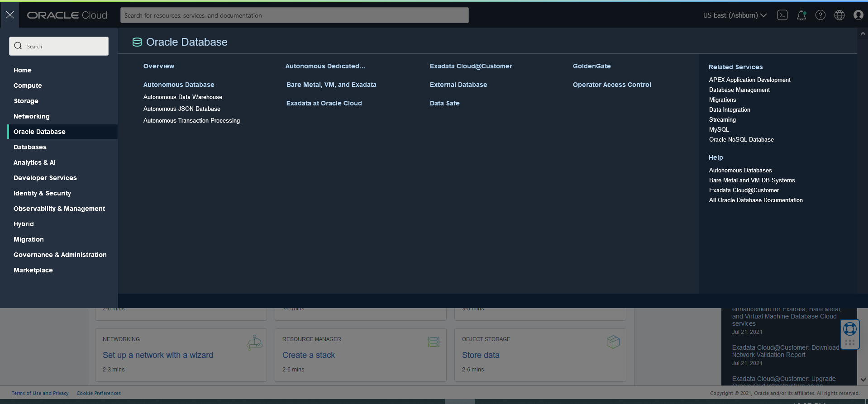Select Analytics & AI menu item
868x404 pixels.
(34, 162)
